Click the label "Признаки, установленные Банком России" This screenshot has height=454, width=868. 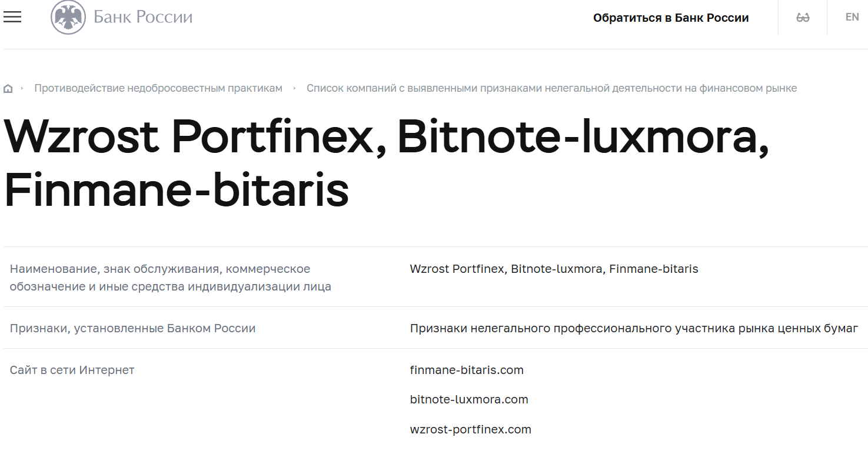pyautogui.click(x=132, y=328)
